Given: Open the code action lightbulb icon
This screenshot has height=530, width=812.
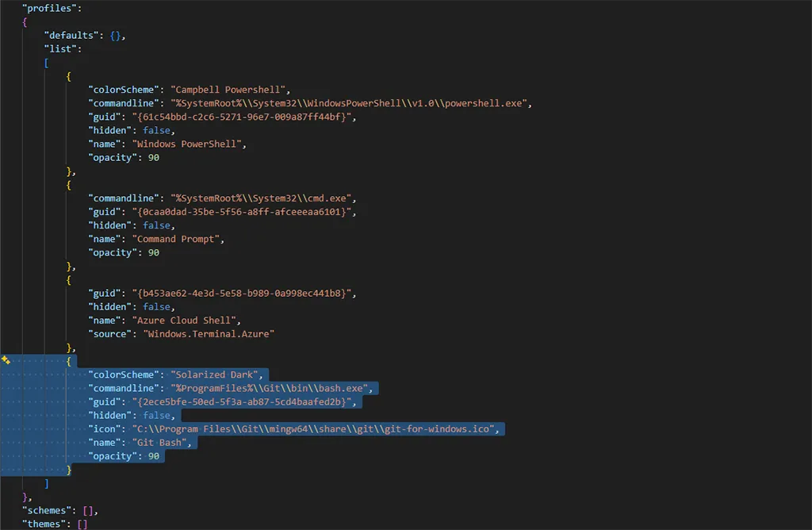Looking at the screenshot, I should [x=6, y=361].
